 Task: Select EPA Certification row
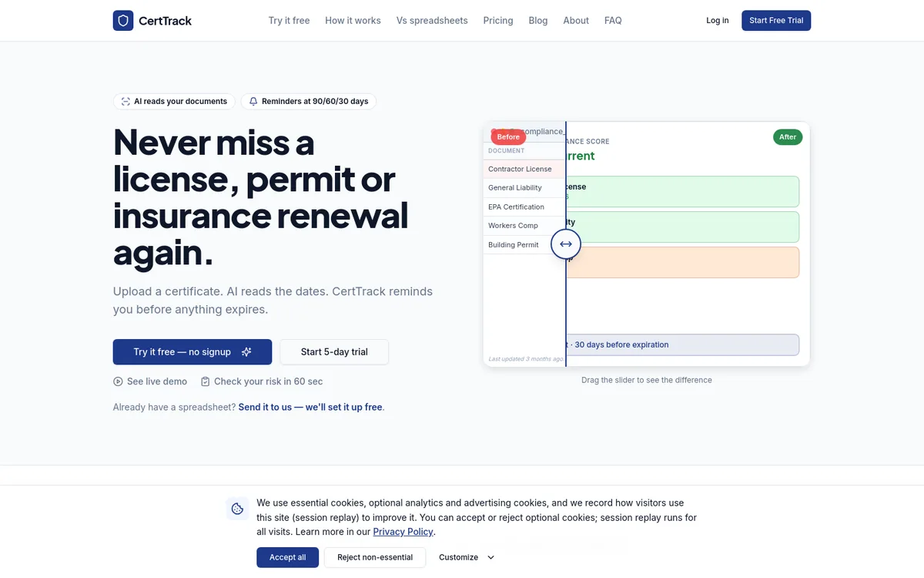524,207
